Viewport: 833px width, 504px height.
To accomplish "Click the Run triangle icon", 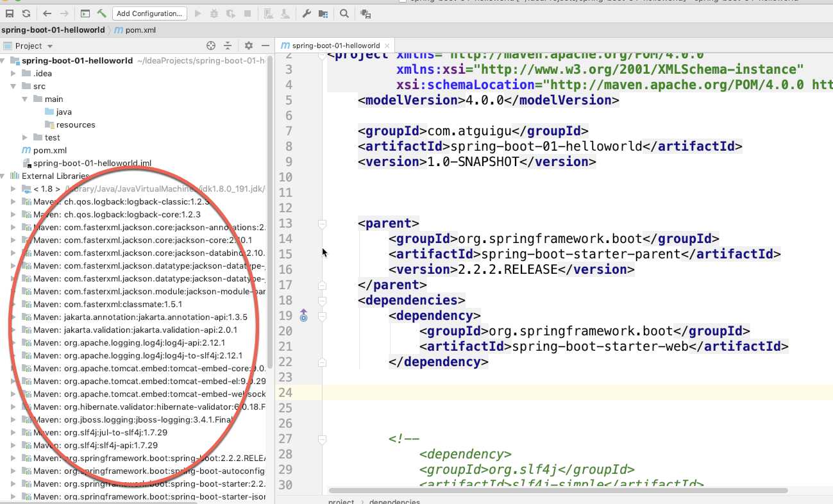I will coord(198,13).
